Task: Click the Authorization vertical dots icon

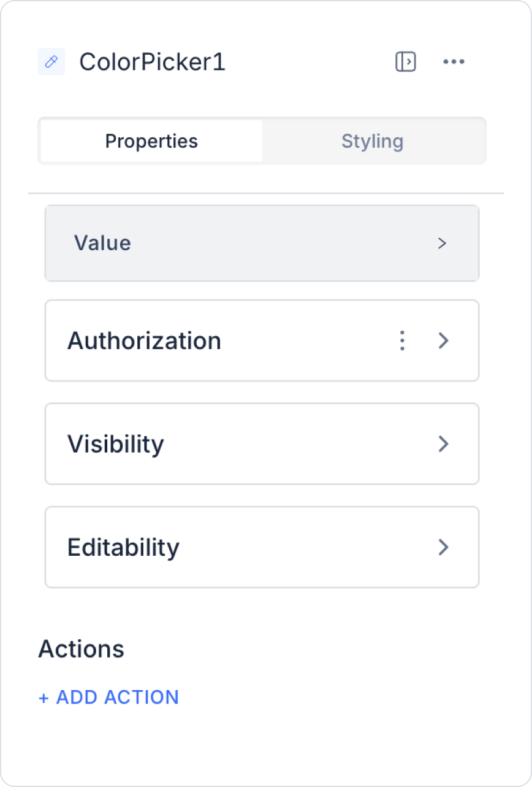Action: 402,340
